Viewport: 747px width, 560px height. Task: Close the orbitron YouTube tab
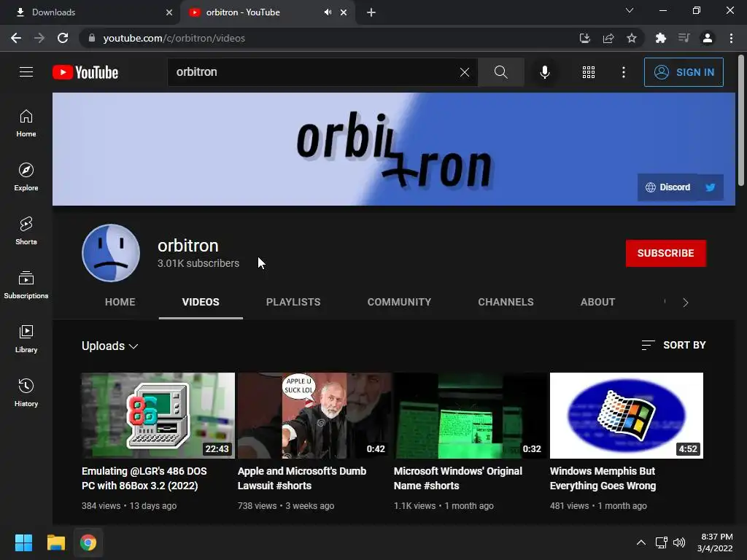coord(344,12)
